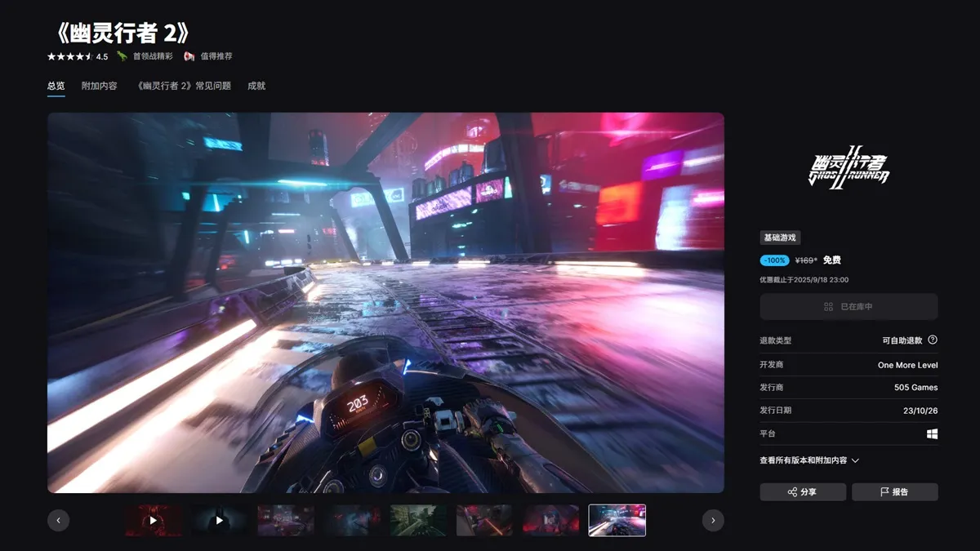Viewport: 980px width, 551px height.
Task: Click the Windows platform icon
Action: tap(933, 433)
